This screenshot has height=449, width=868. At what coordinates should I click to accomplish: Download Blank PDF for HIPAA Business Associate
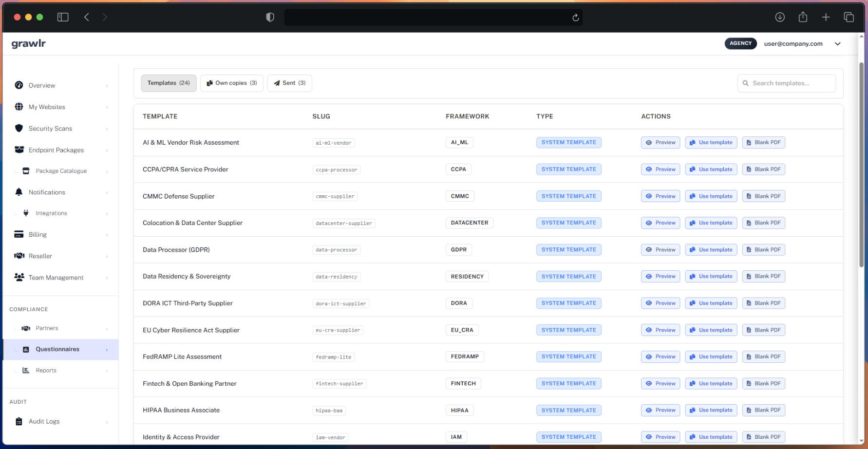(x=764, y=410)
